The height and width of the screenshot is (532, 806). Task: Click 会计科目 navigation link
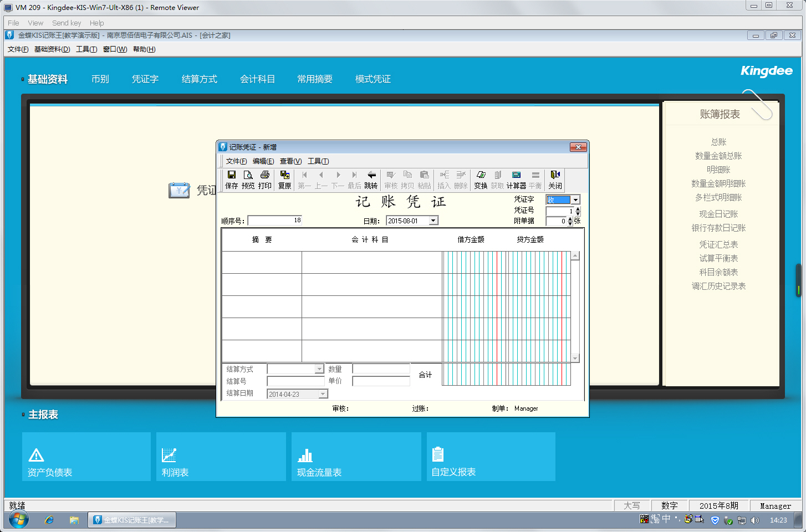tap(257, 79)
